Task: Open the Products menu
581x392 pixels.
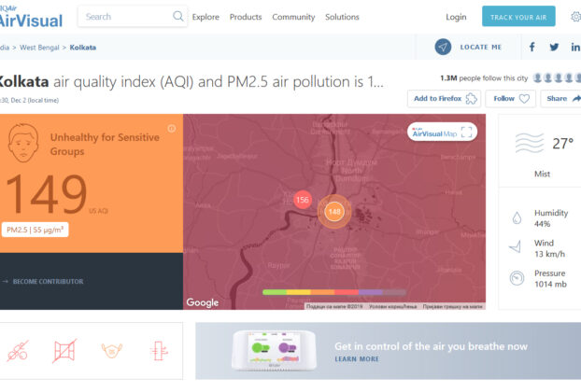Action: point(246,17)
